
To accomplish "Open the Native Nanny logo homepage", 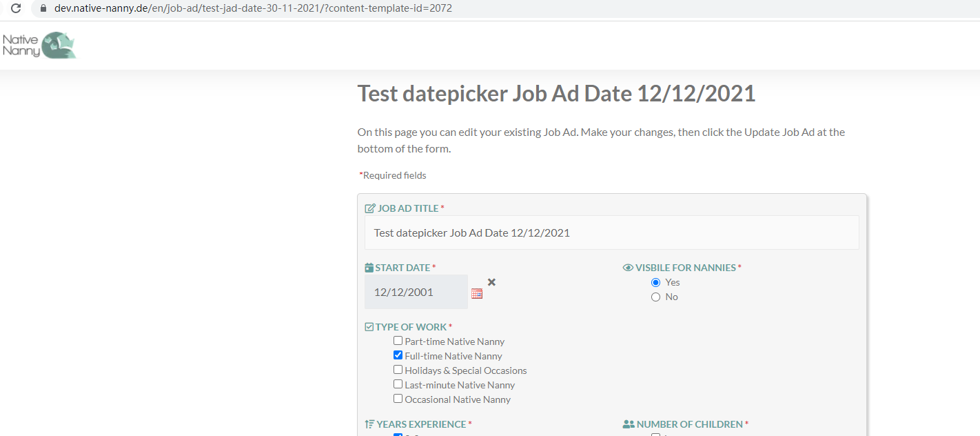I will pyautogui.click(x=39, y=46).
